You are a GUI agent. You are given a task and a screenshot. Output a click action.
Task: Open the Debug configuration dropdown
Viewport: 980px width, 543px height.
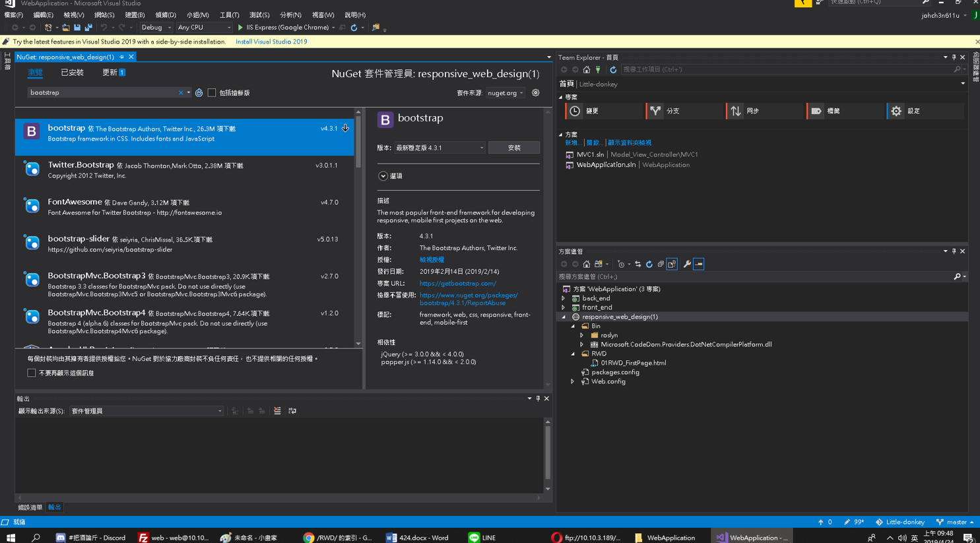tap(156, 28)
